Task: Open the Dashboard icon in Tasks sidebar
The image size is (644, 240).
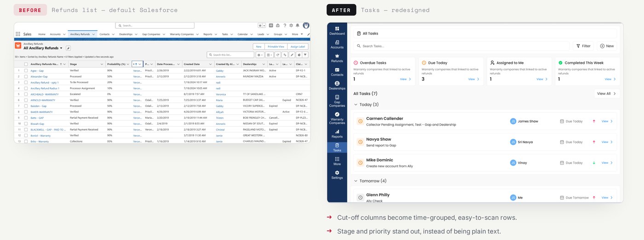Action: 337,29
